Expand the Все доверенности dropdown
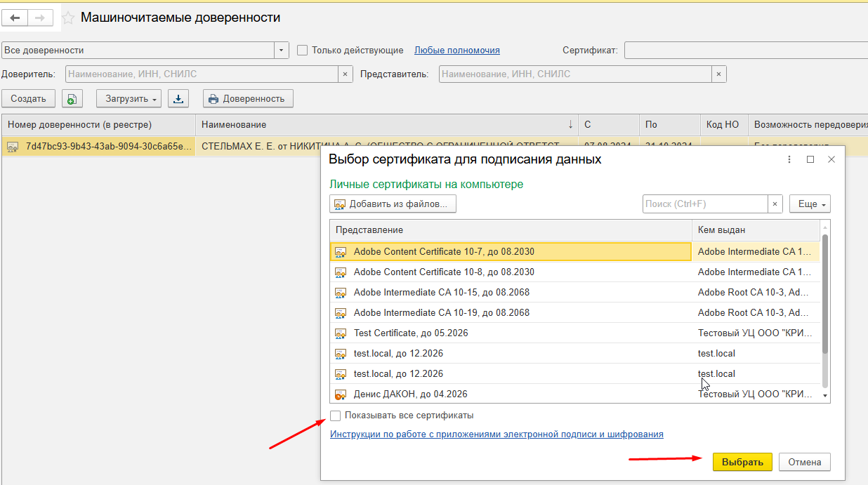 281,51
